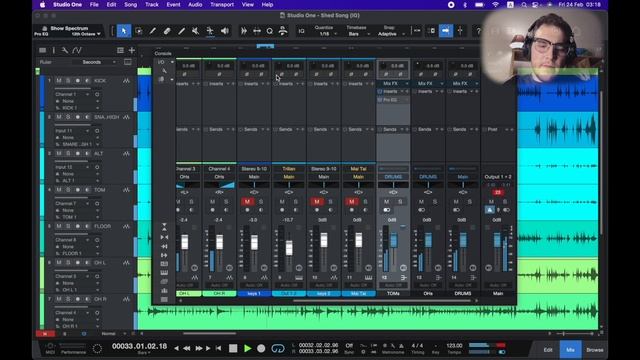This screenshot has width=640, height=360.
Task: Select the Paint pencil tool
Action: point(153,31)
